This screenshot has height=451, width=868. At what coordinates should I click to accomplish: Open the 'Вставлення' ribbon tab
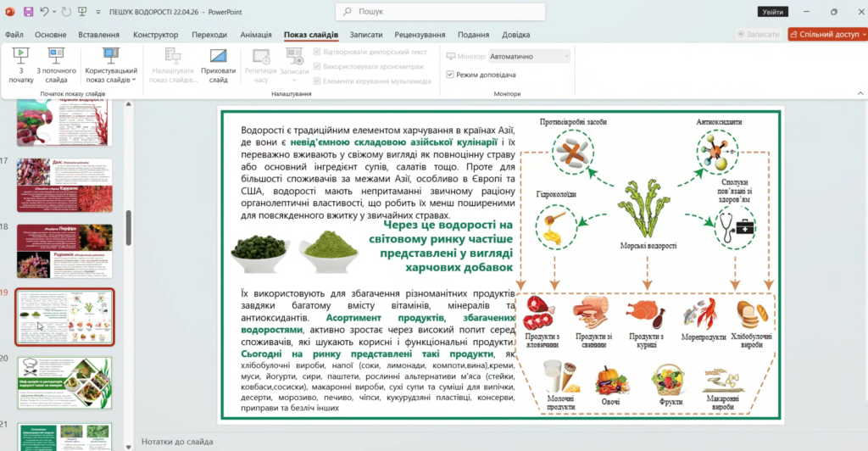pos(98,35)
